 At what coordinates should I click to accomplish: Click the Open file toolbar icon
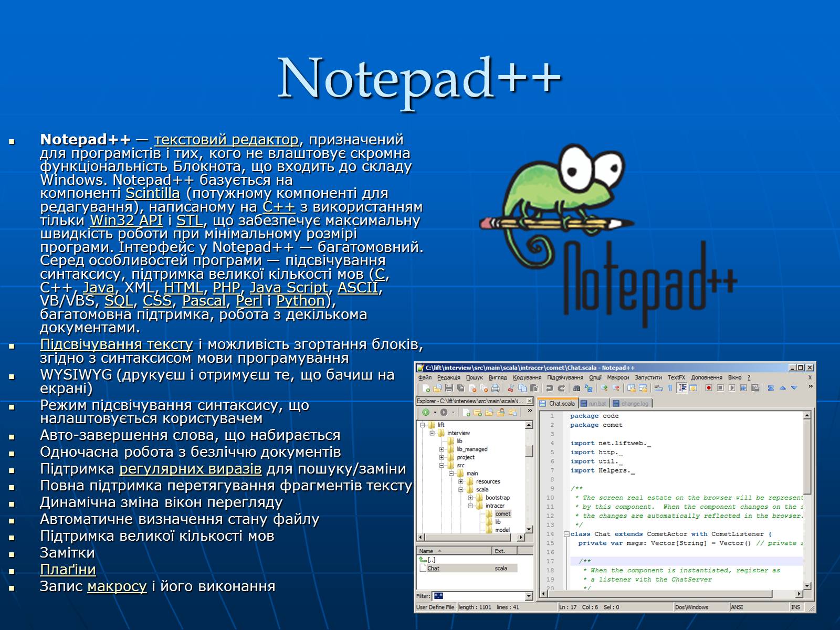(437, 388)
